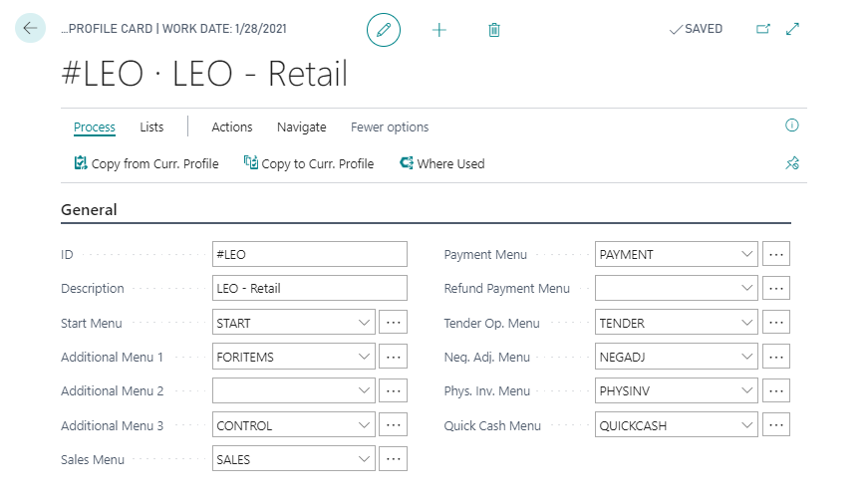Expand the Refund Payment Menu dropdown

[747, 289]
